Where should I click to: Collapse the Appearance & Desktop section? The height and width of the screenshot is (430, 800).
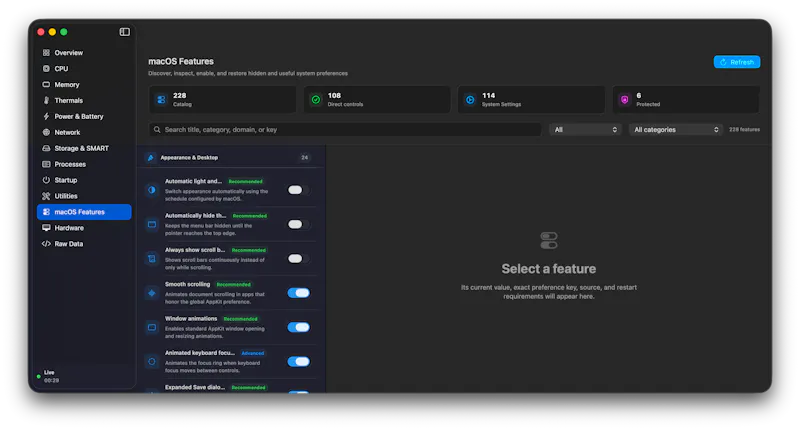point(231,158)
